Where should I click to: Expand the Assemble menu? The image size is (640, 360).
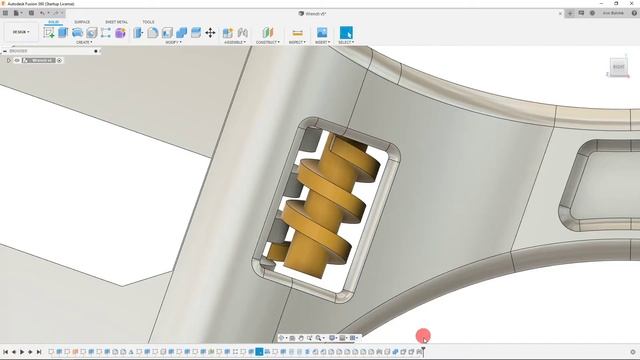[x=235, y=42]
